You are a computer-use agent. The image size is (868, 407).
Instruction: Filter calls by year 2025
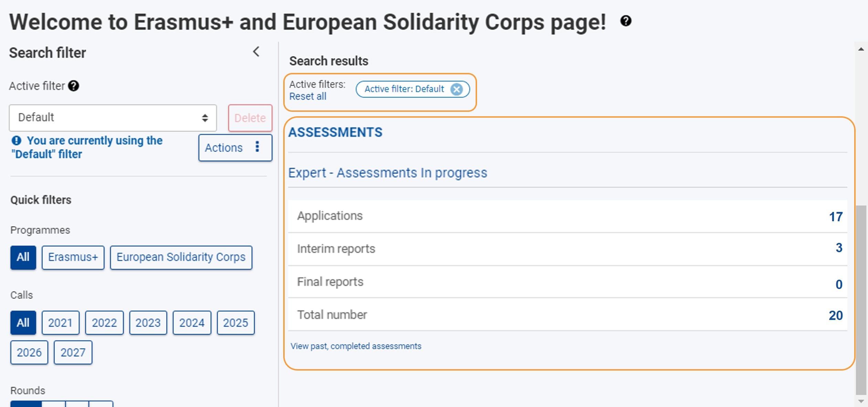[x=236, y=323]
